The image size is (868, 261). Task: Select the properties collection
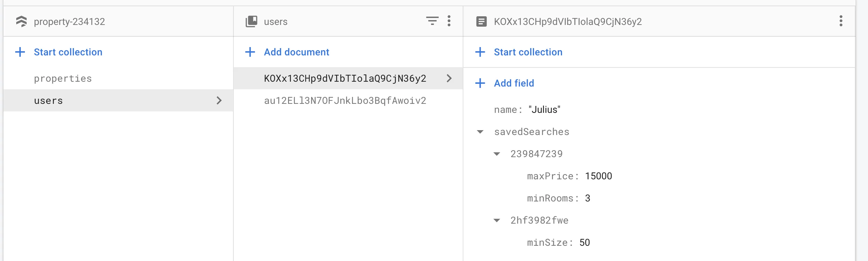[x=63, y=79]
